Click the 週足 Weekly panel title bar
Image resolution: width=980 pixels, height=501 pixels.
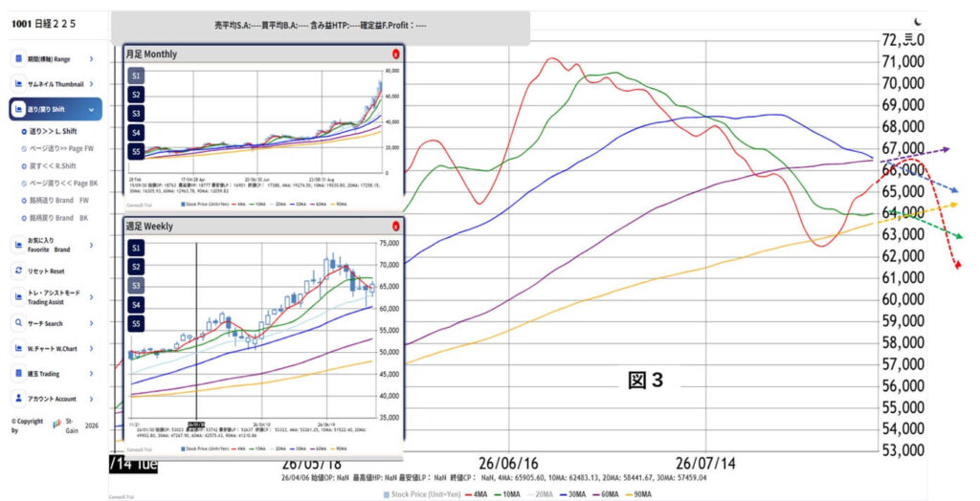(263, 227)
